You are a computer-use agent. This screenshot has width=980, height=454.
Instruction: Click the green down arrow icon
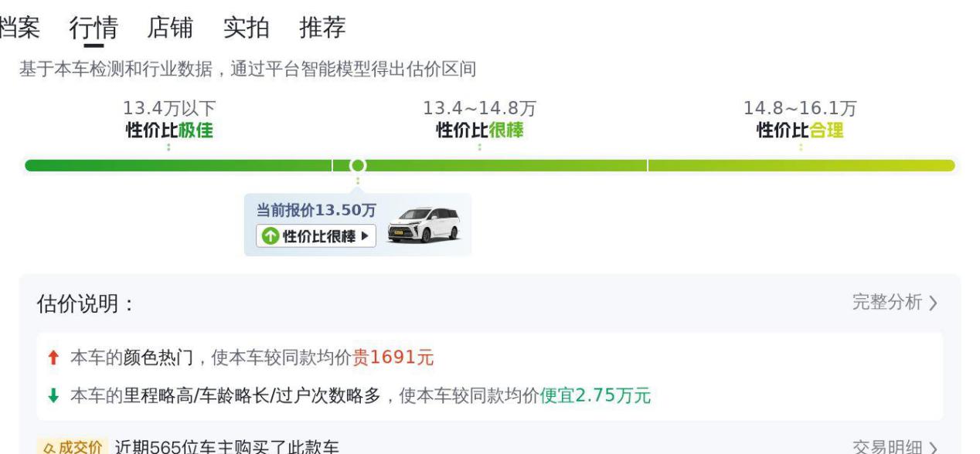click(x=53, y=396)
